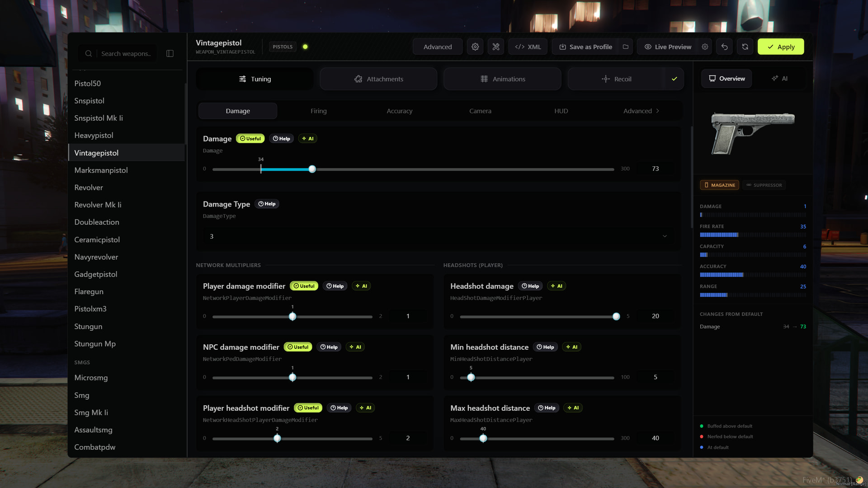Screen dimensions: 868x488
Task: Toggle the Suppressor attachment chip
Action: (764, 185)
